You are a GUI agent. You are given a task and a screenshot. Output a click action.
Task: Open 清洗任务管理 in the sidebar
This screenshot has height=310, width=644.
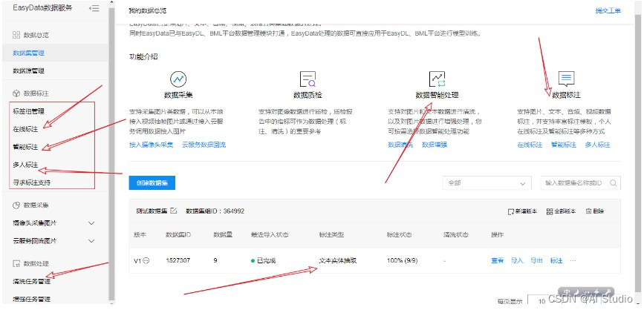31,282
